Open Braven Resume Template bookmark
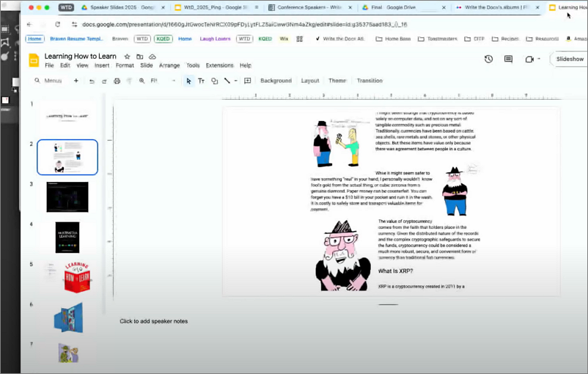This screenshot has width=588, height=374. pos(76,39)
